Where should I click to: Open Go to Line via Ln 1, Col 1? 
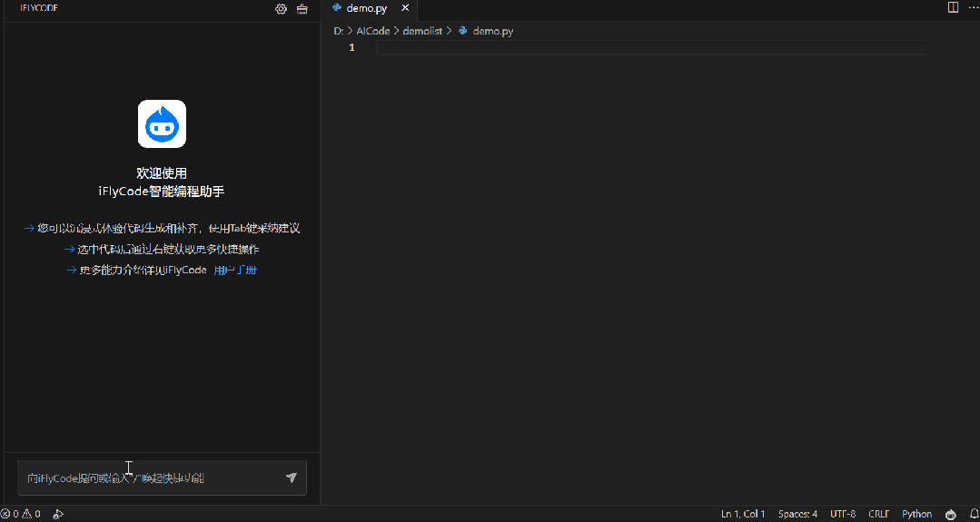(x=743, y=514)
